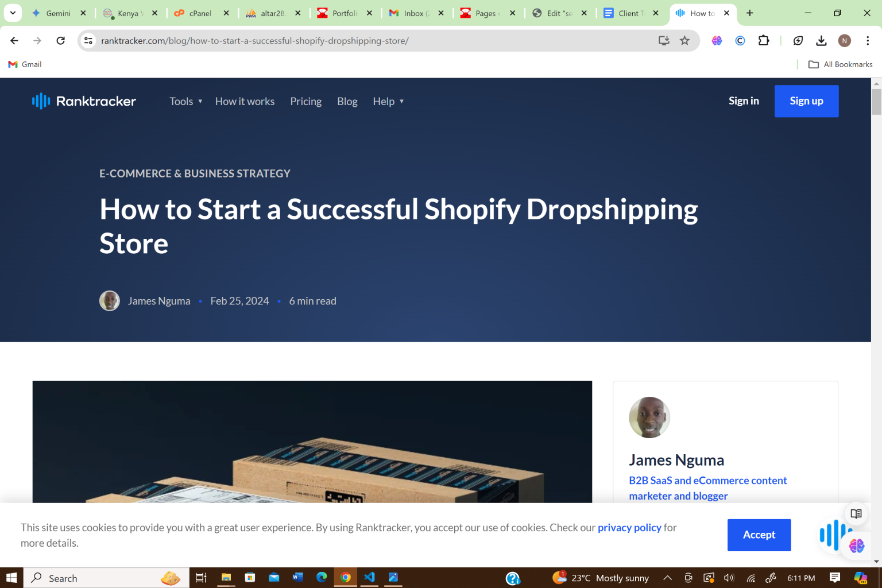Open the notifications center icon

pyautogui.click(x=835, y=578)
